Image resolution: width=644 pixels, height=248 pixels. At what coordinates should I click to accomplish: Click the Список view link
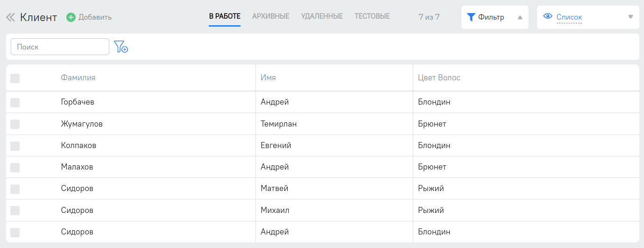pos(569,17)
